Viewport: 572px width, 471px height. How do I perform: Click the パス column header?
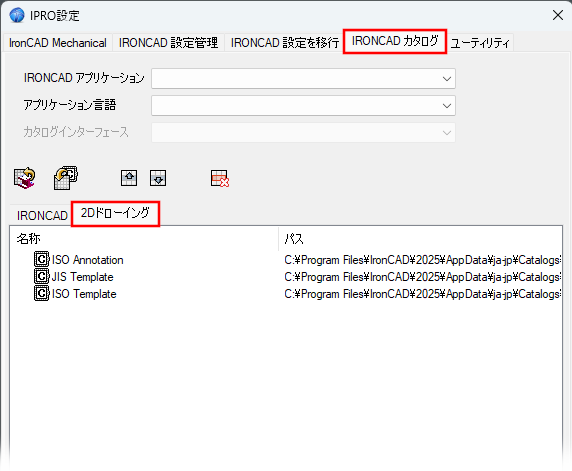click(x=420, y=239)
